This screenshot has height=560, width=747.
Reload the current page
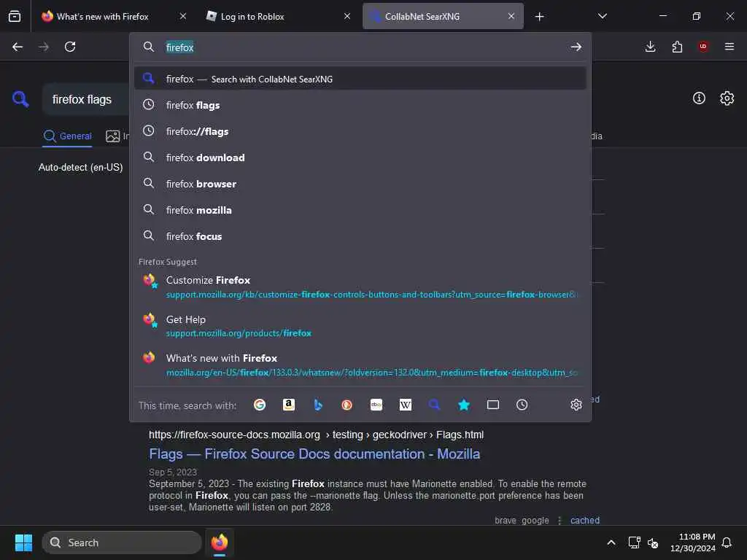[x=70, y=47]
